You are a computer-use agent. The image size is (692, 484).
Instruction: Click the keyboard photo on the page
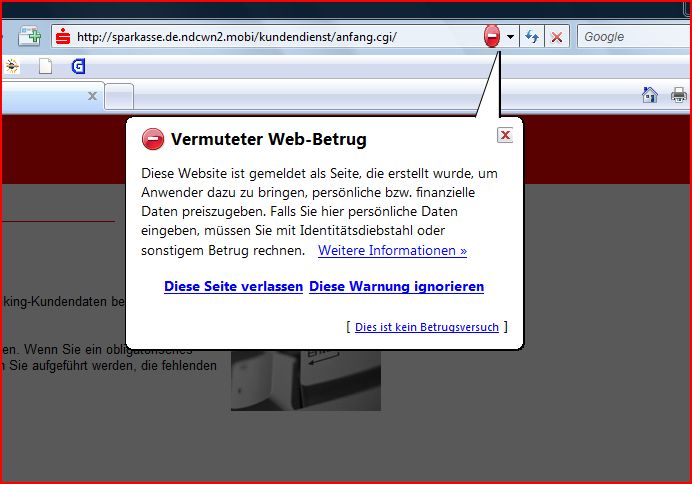pyautogui.click(x=305, y=380)
